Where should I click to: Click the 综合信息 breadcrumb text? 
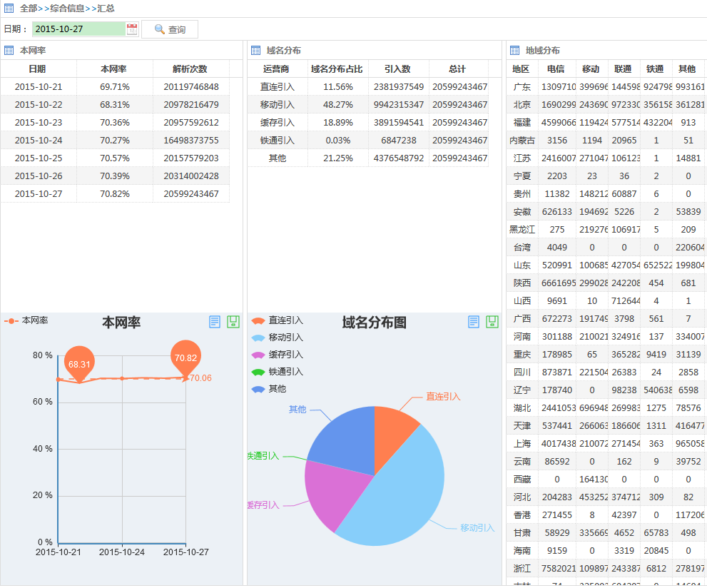pyautogui.click(x=67, y=8)
